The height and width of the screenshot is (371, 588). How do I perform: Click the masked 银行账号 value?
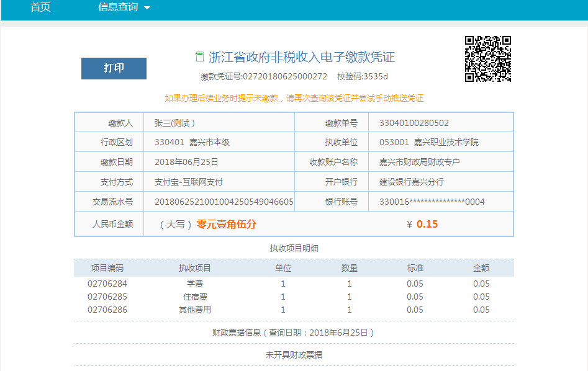coord(432,202)
